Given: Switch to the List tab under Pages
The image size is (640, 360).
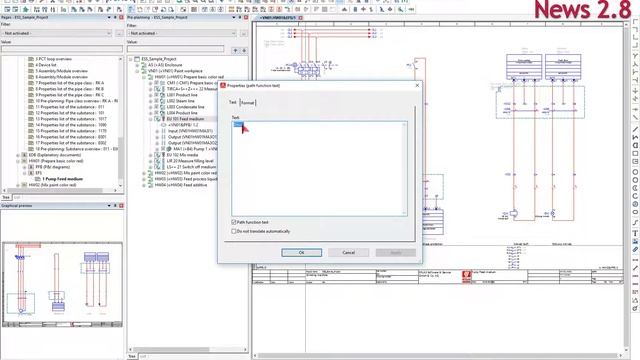Looking at the screenshot, I should point(17,198).
